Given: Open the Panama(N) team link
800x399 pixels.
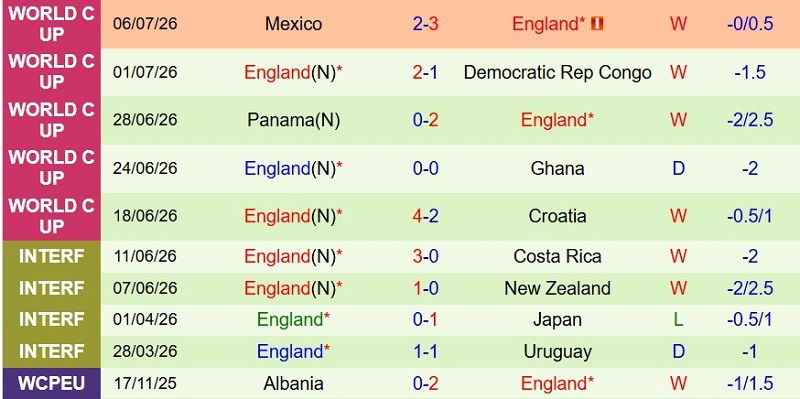Looking at the screenshot, I should (293, 120).
